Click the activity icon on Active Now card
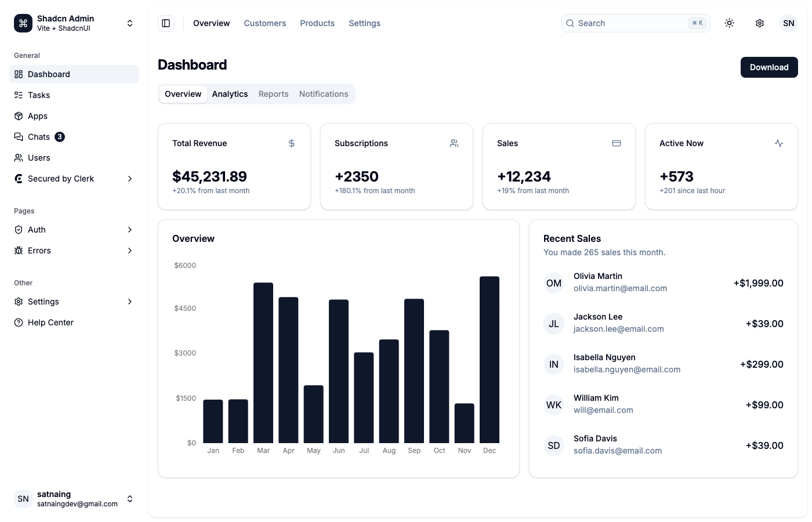812x522 pixels. coord(779,143)
